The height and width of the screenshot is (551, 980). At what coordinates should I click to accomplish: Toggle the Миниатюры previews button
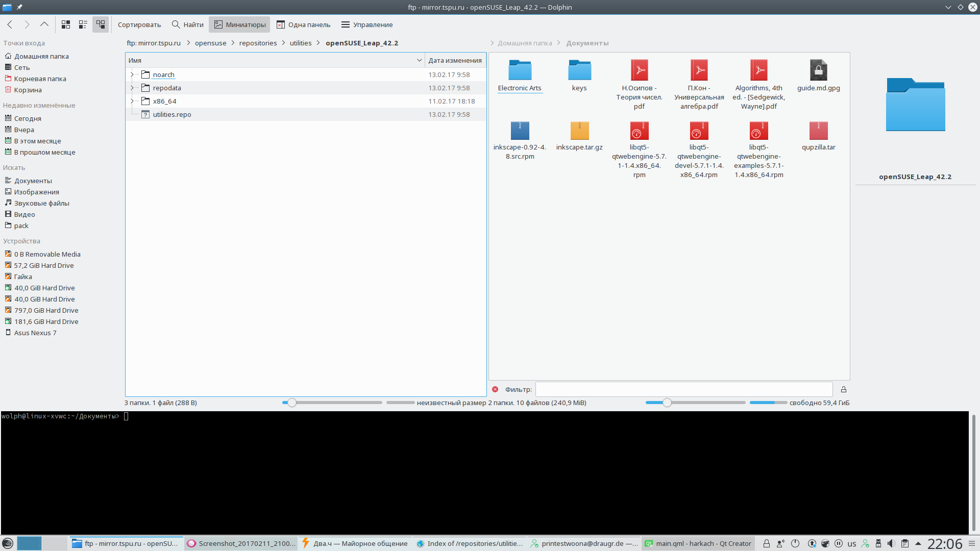(x=239, y=24)
